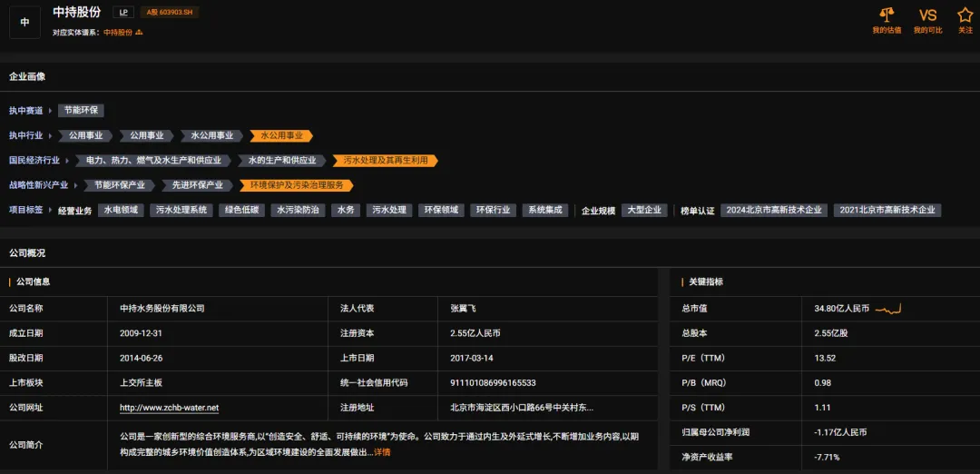Click the 总股本 value 2.55亿股

pyautogui.click(x=830, y=333)
